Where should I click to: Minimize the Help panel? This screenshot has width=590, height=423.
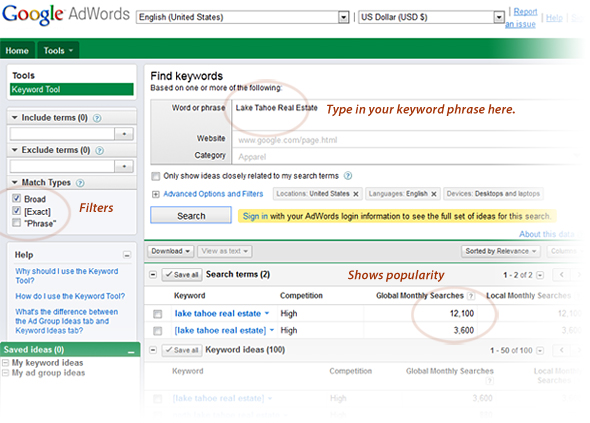[x=127, y=255]
